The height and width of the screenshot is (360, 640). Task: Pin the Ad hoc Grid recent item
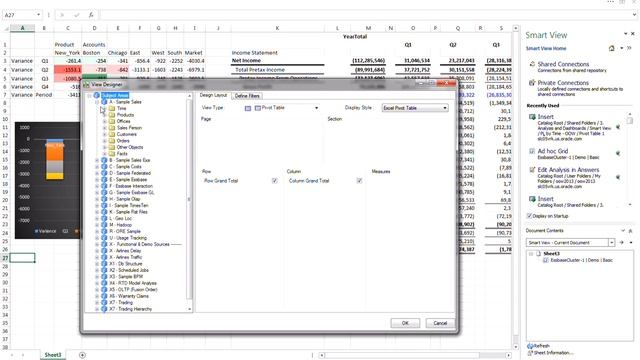pos(618,153)
